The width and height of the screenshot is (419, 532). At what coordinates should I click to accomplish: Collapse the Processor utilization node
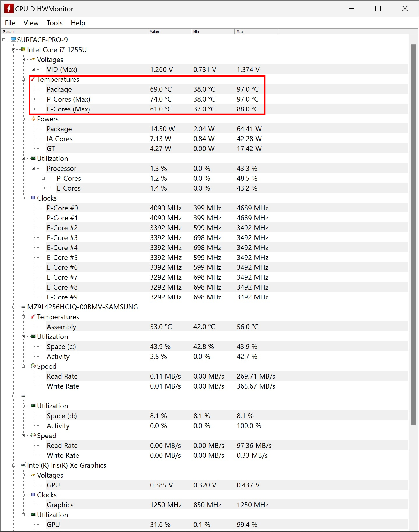pos(33,168)
